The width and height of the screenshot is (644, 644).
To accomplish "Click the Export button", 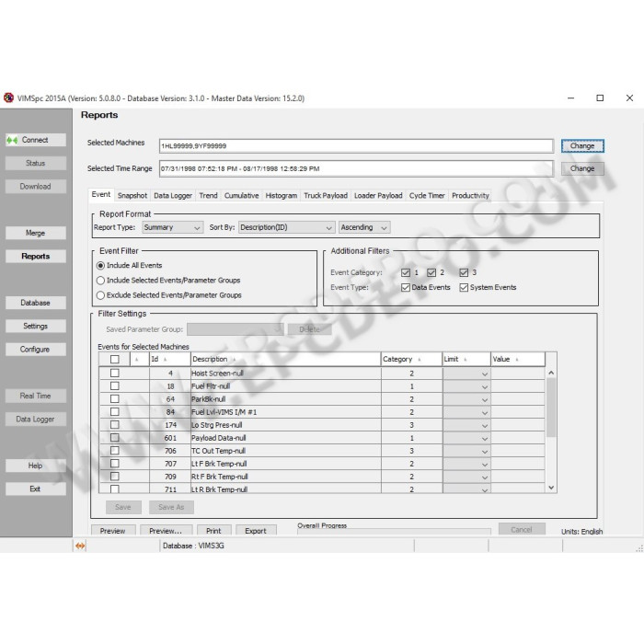I will tap(256, 531).
